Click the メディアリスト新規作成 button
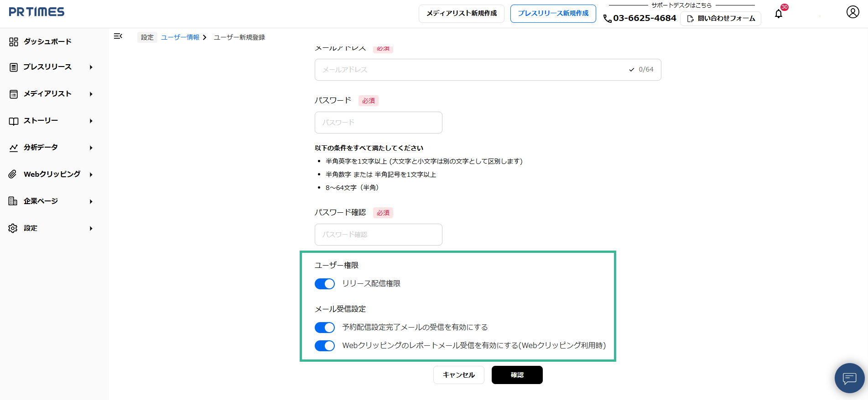 tap(462, 14)
